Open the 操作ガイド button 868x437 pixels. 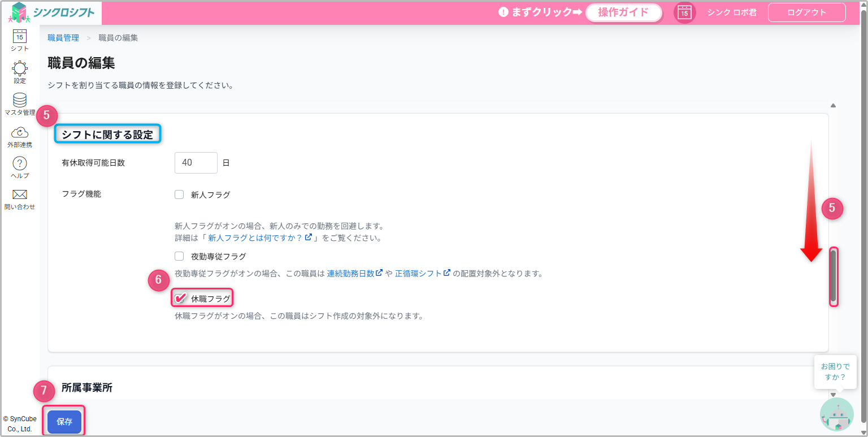(x=623, y=12)
